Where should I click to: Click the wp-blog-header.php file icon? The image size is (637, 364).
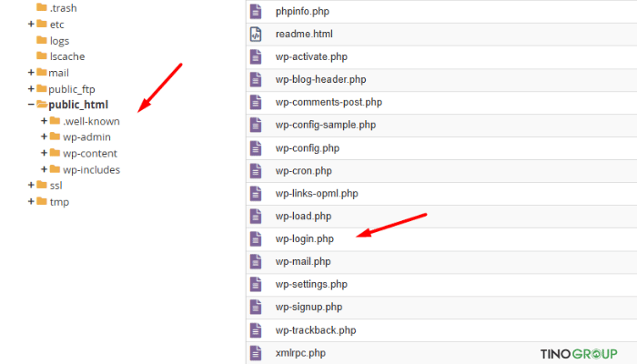(256, 80)
